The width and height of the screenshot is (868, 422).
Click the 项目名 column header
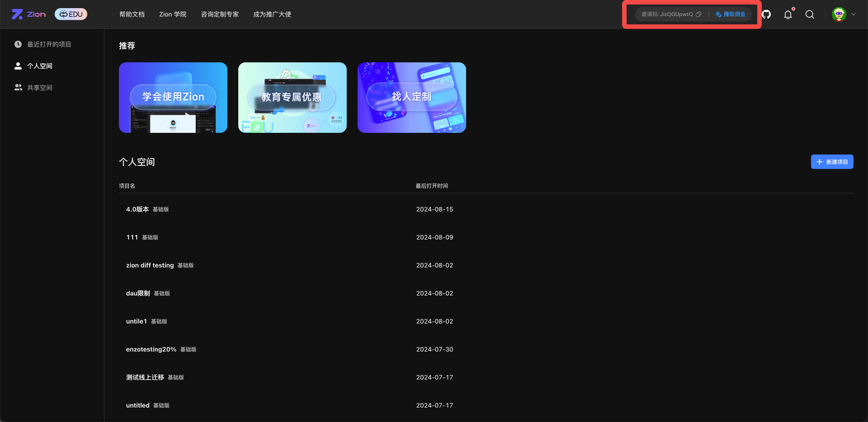[x=127, y=186]
